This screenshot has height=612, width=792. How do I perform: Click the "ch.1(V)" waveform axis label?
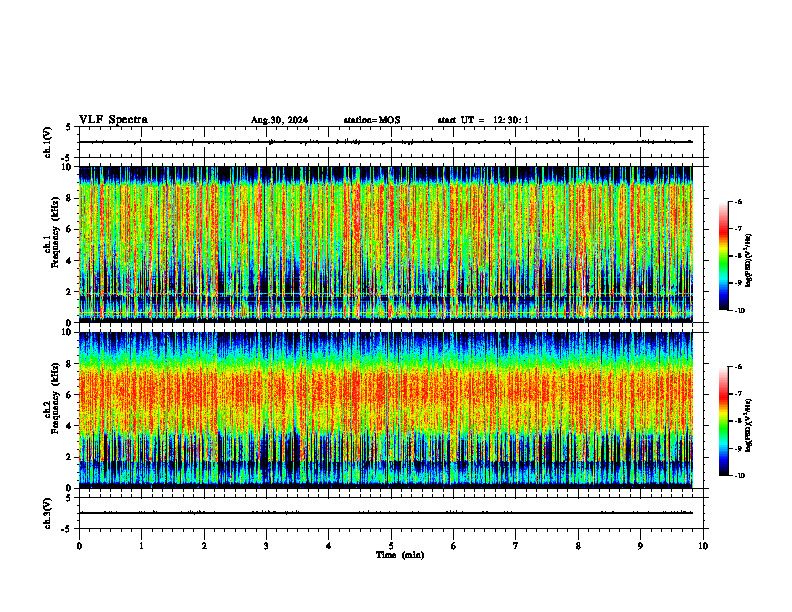point(48,142)
